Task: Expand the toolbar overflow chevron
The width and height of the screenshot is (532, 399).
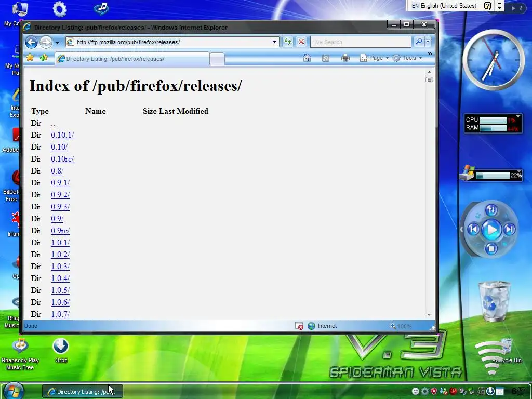Action: point(430,54)
